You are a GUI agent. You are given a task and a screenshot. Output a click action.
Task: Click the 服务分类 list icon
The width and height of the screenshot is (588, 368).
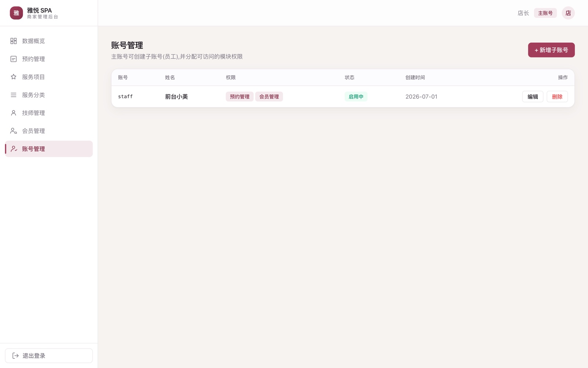click(14, 95)
